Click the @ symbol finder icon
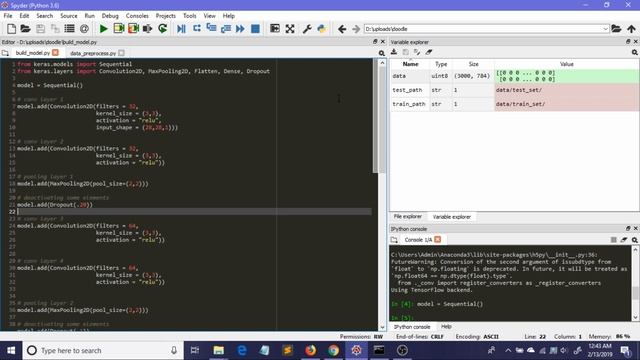 (x=84, y=29)
